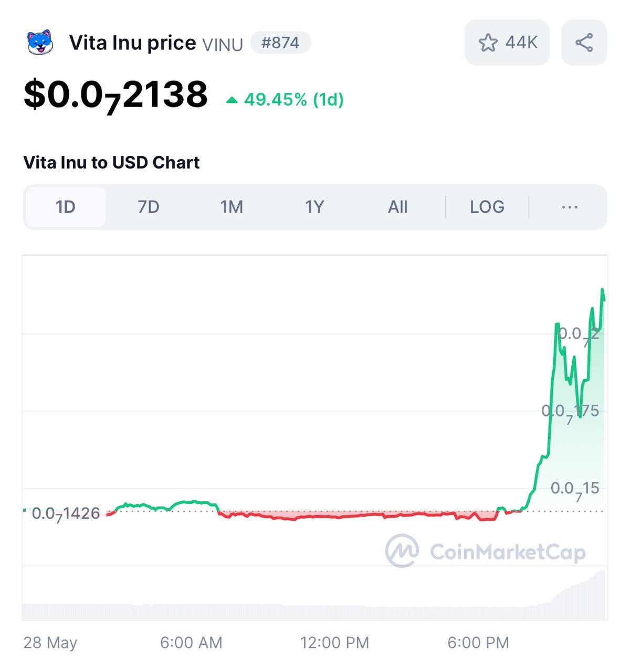630x672 pixels.
Task: Click the Vita Inu shiba logo icon
Action: [40, 43]
